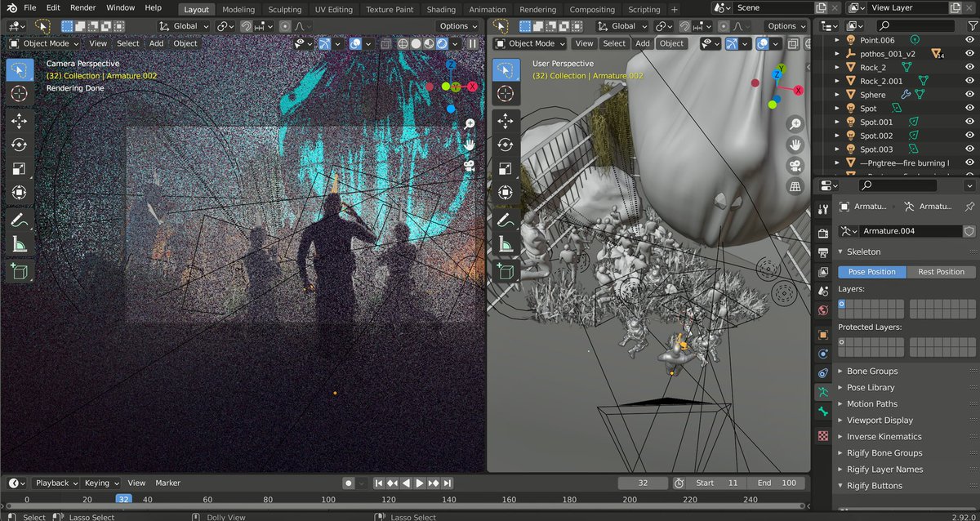The image size is (980, 521).
Task: Hide pothos_001_v2 in the outliner
Action: coord(969,53)
